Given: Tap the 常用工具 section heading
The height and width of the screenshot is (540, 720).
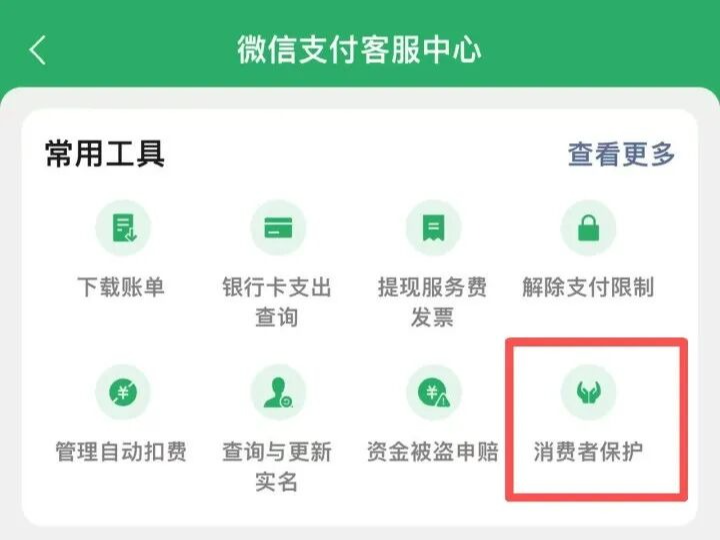Looking at the screenshot, I should (x=105, y=154).
